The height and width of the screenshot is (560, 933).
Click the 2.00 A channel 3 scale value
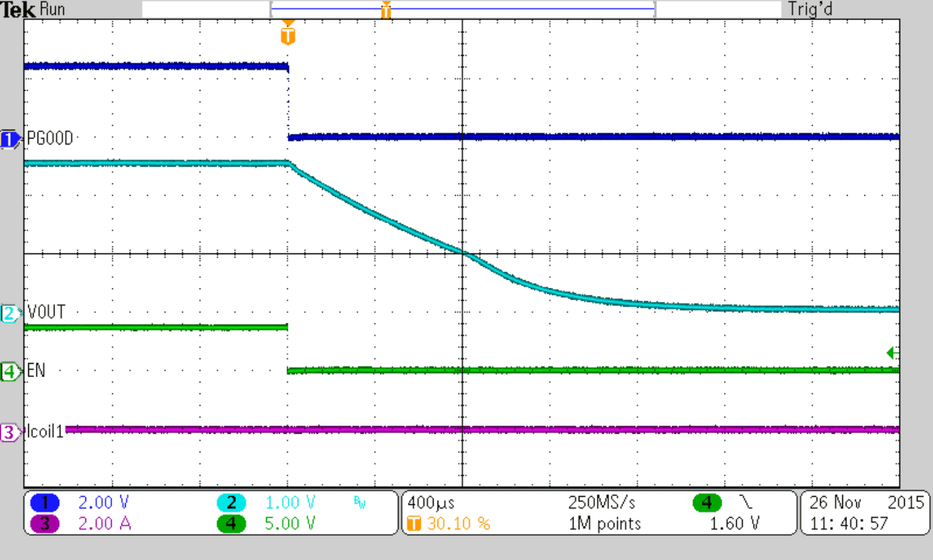tap(104, 524)
